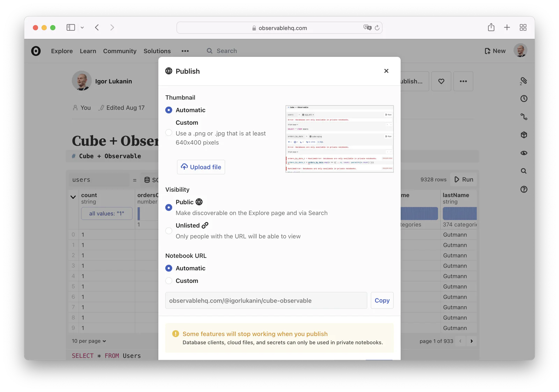Create a New notebook
559x392 pixels.
[495, 51]
